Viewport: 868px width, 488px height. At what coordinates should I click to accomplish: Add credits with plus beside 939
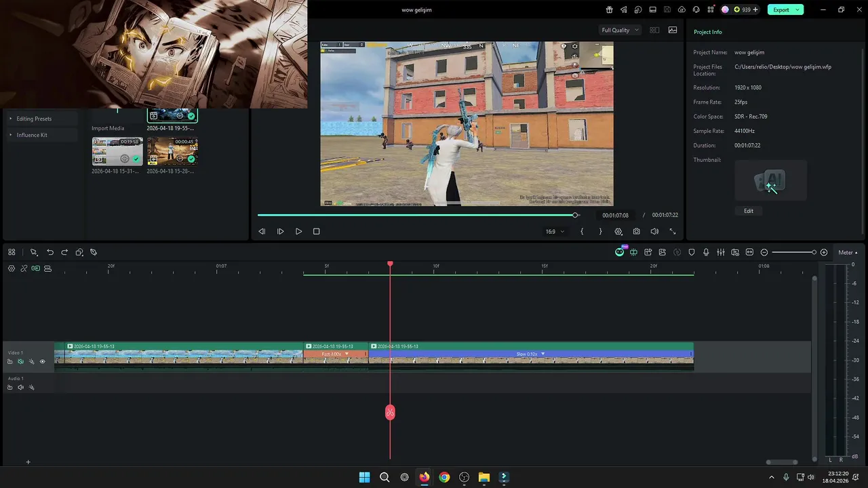point(755,9)
